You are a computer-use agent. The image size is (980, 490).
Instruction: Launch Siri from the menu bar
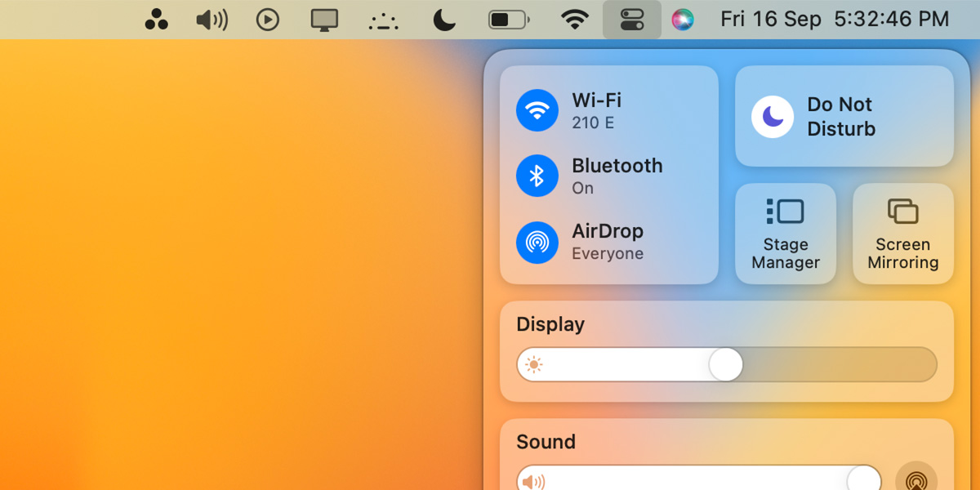683,20
